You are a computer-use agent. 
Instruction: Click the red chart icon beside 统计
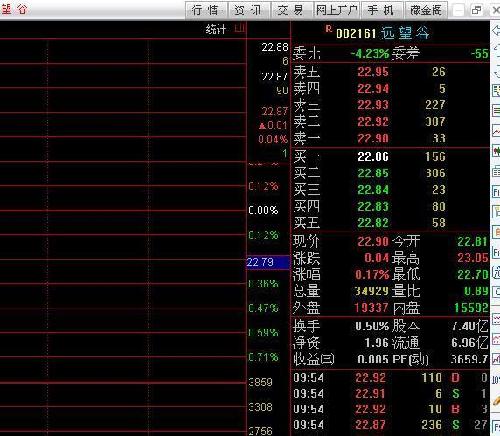(240, 28)
